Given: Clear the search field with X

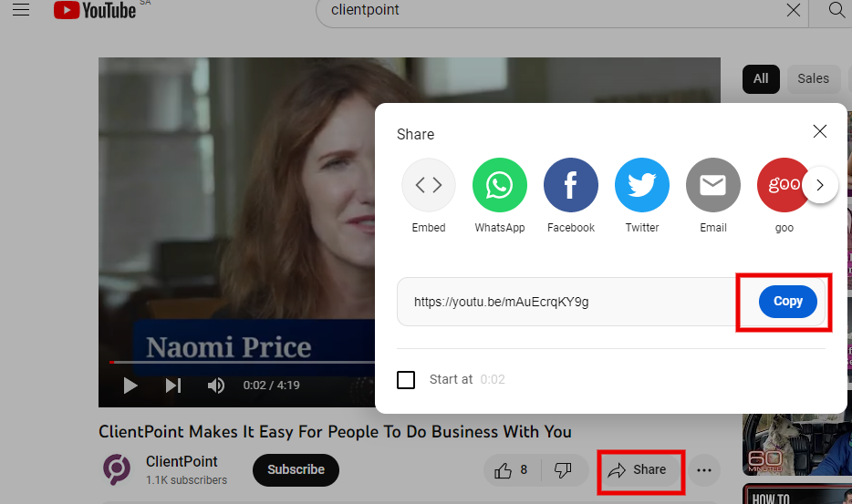Looking at the screenshot, I should coord(794,10).
